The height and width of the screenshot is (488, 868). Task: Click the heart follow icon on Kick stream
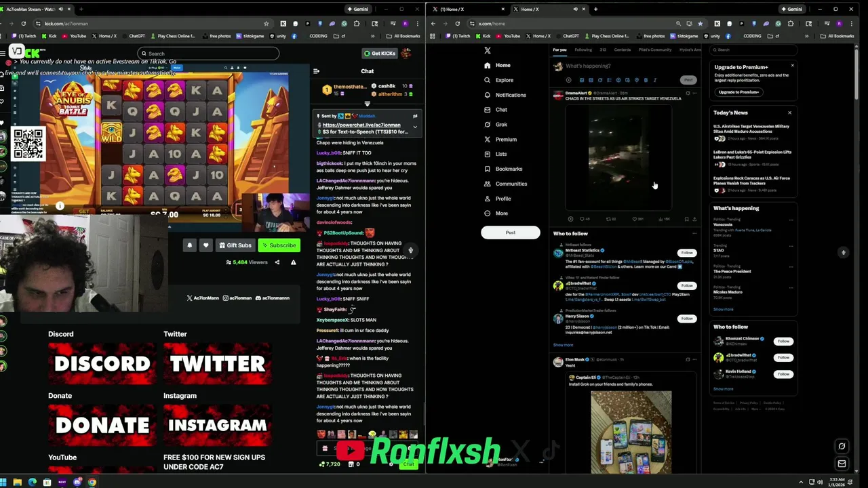(x=205, y=245)
